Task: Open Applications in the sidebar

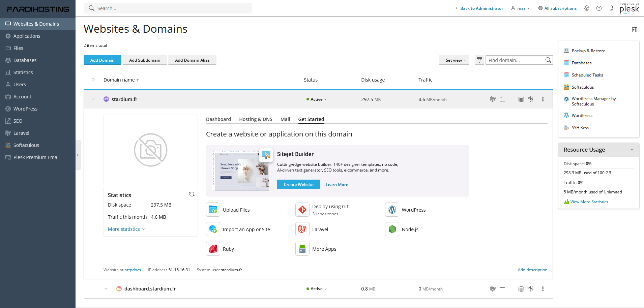Action: coord(38,36)
